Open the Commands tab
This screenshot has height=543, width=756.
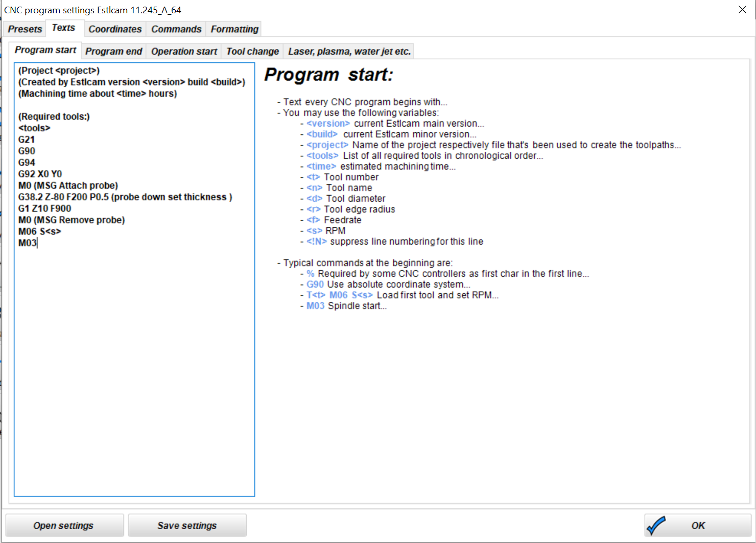176,29
